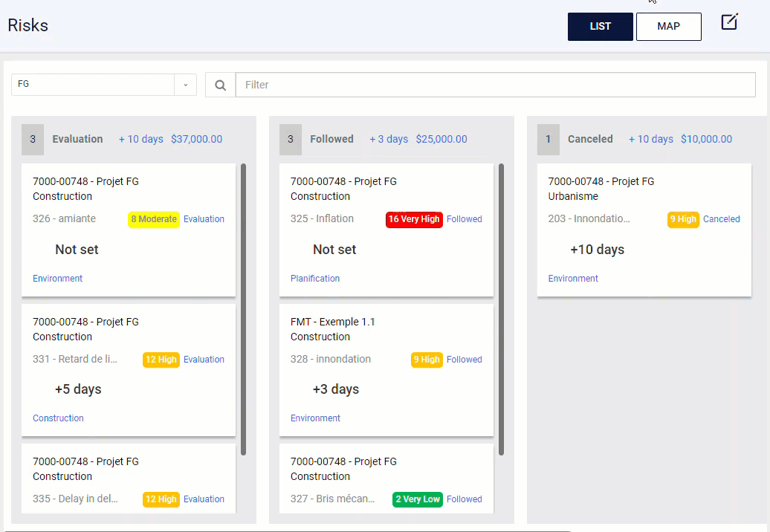This screenshot has width=770, height=532.
Task: Open the FG project dropdown arrow
Action: (186, 85)
